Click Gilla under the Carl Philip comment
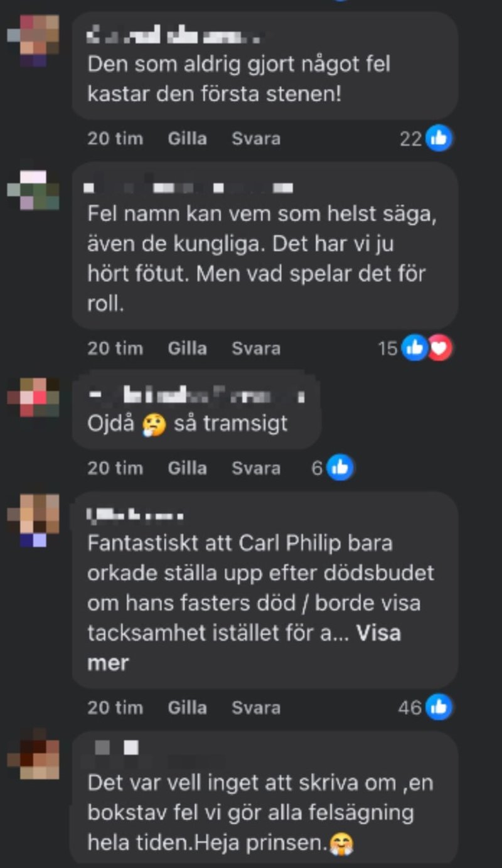This screenshot has height=868, width=502. click(187, 708)
